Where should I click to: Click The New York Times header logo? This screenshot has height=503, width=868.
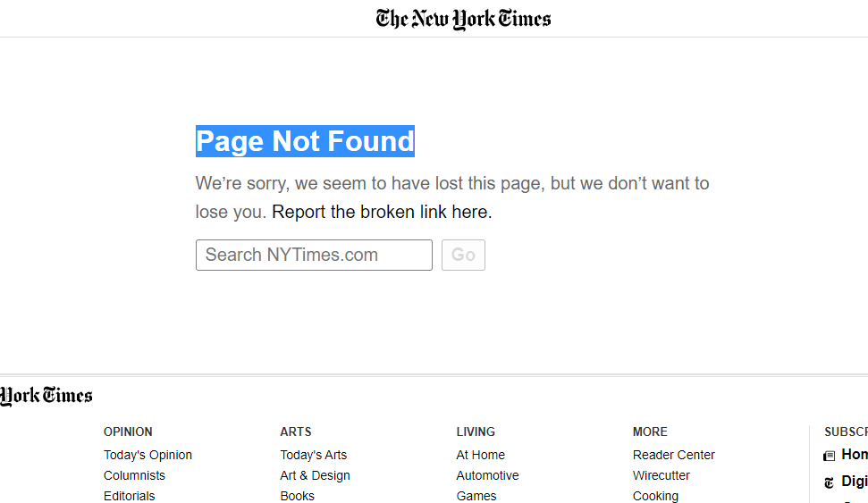463,19
